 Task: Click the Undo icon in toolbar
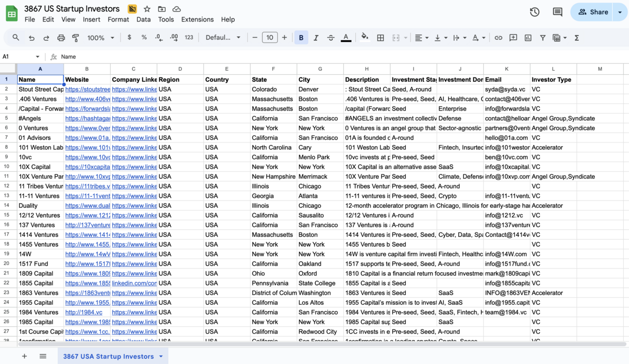pos(31,38)
